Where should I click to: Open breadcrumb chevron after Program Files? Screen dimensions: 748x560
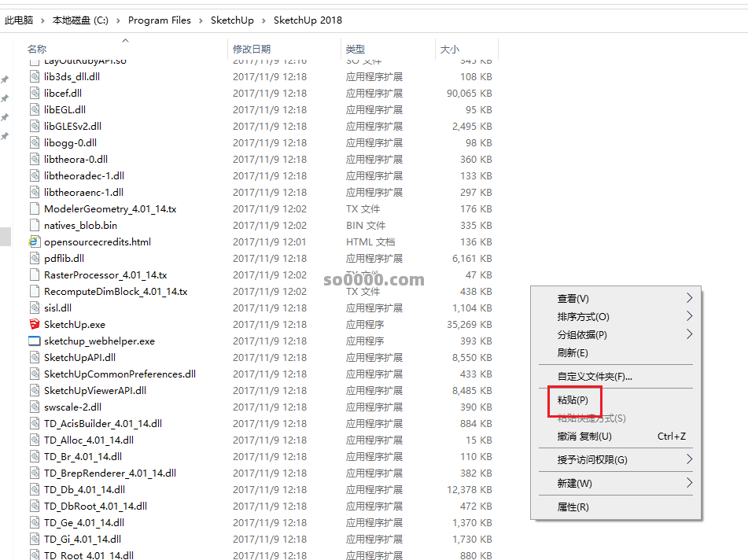[x=201, y=20]
